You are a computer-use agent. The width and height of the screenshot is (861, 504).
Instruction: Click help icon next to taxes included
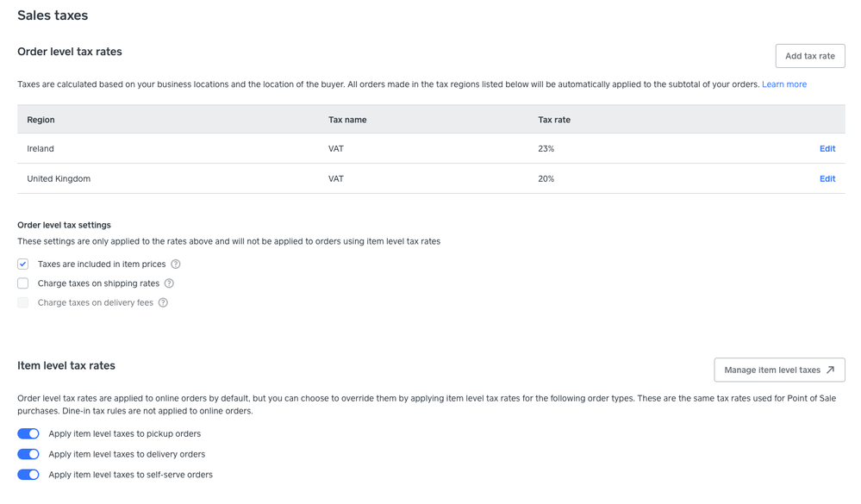point(176,264)
